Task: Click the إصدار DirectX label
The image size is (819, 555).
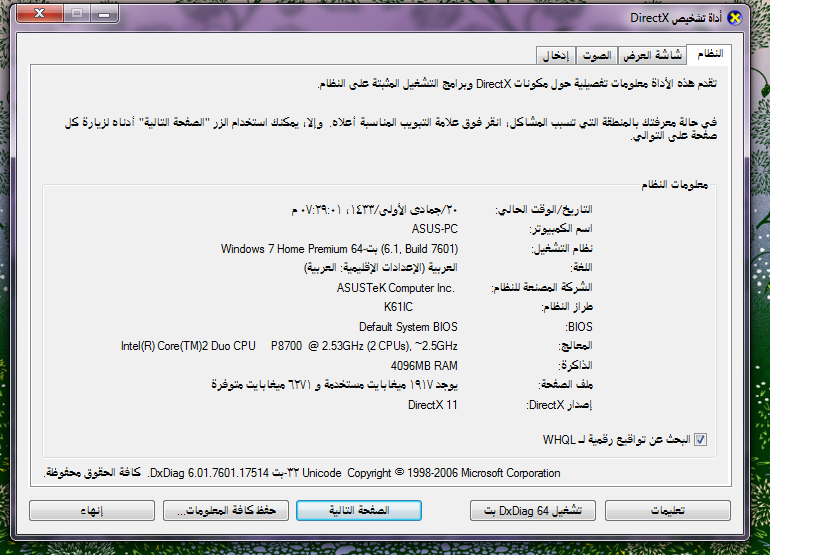Action: pyautogui.click(x=559, y=405)
